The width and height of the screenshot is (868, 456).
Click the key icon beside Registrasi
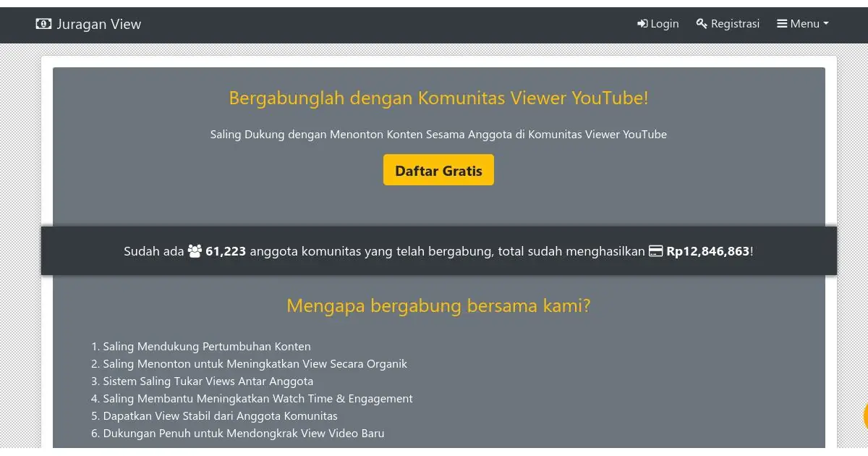click(x=700, y=23)
